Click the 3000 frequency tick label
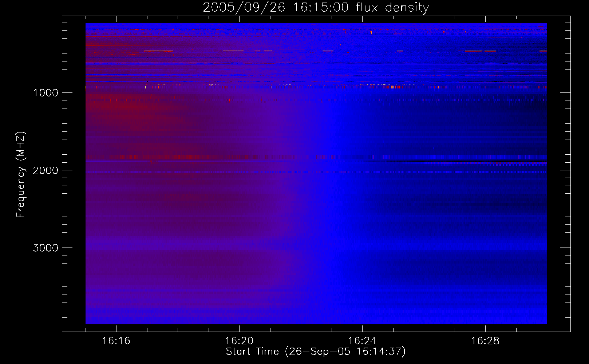 46,248
